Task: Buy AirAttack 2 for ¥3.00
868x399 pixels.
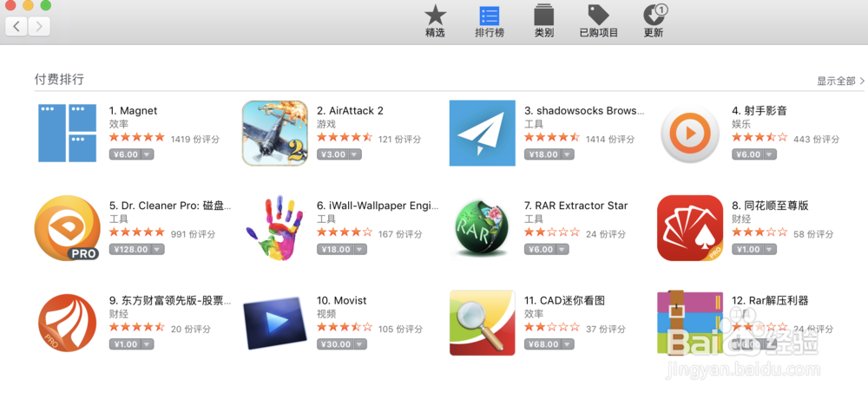Action: point(332,154)
